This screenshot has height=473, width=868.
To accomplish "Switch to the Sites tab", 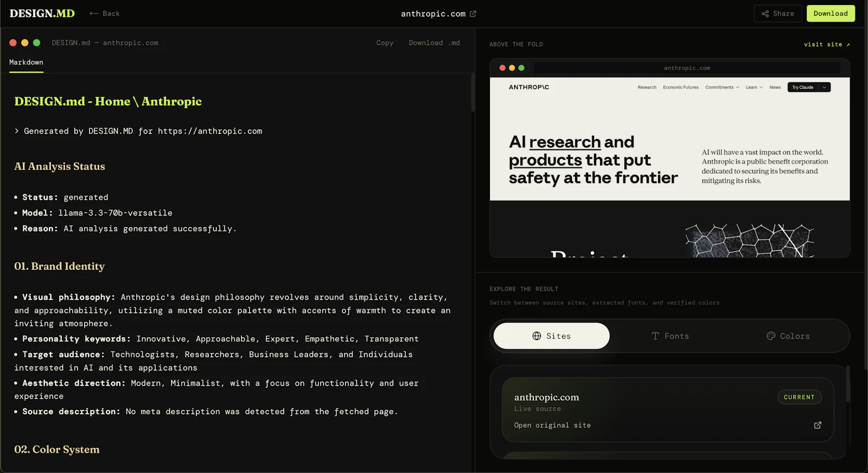I will tap(551, 336).
